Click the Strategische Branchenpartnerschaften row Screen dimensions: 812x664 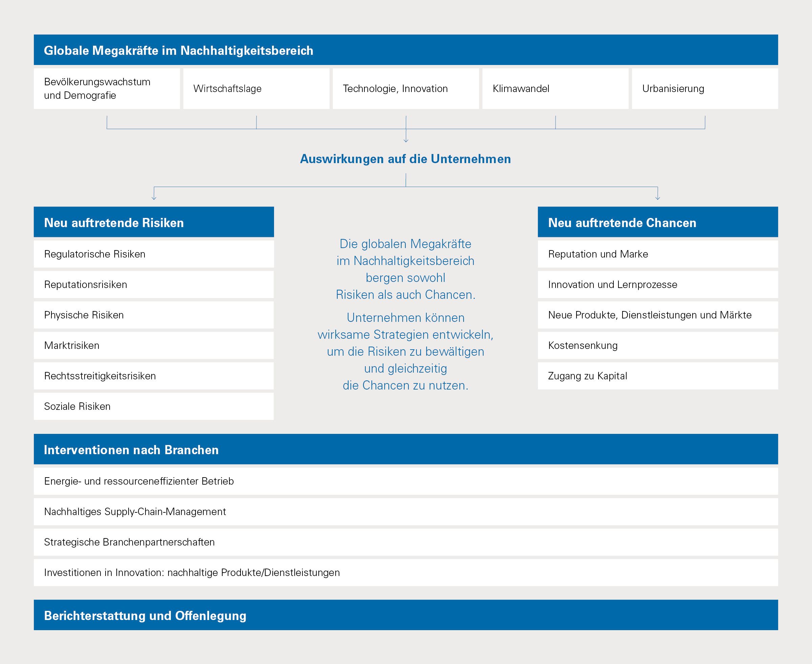coord(406,542)
